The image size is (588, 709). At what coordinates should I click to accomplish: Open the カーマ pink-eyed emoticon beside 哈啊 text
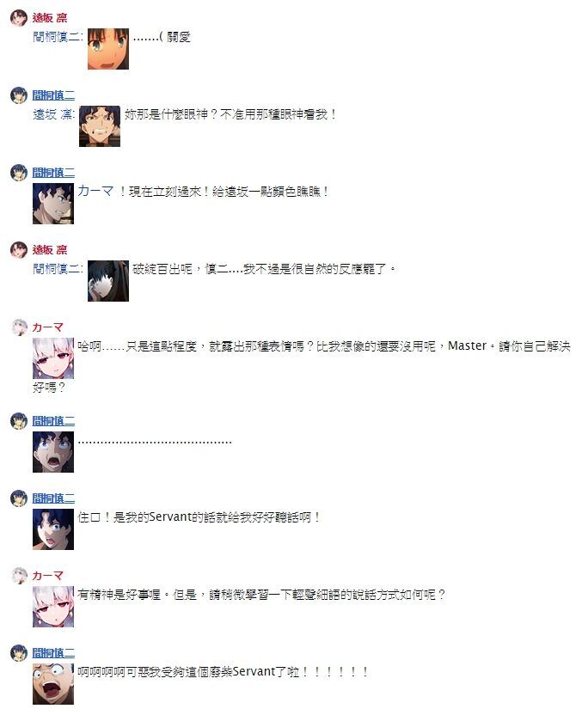[x=53, y=358]
